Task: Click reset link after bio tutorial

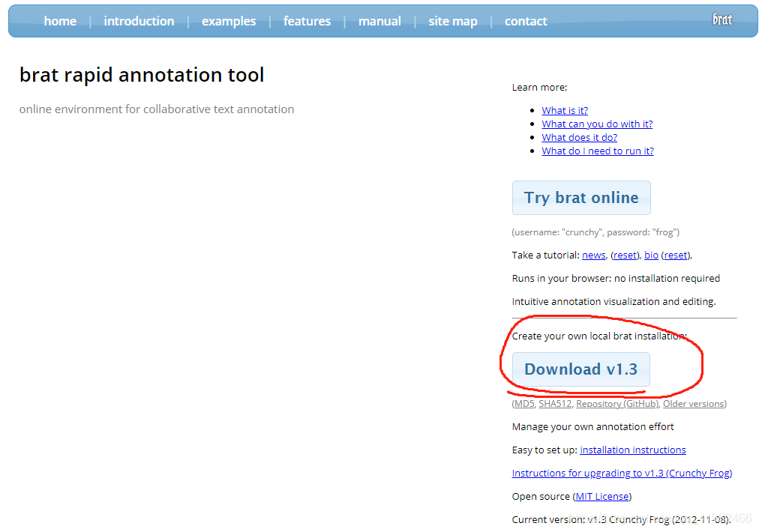Action: click(x=676, y=255)
